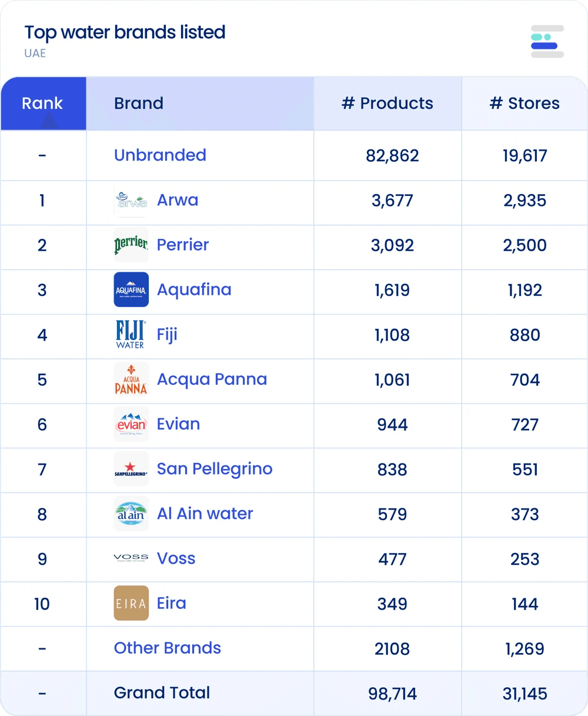The height and width of the screenshot is (716, 588).
Task: Click the Acqua Panna logo icon
Action: pyautogui.click(x=131, y=379)
